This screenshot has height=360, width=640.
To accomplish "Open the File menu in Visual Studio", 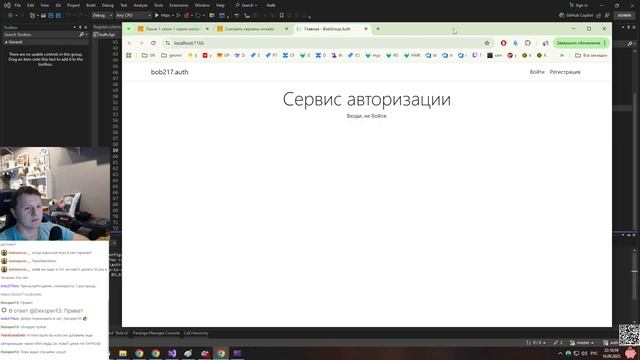I will click(18, 5).
